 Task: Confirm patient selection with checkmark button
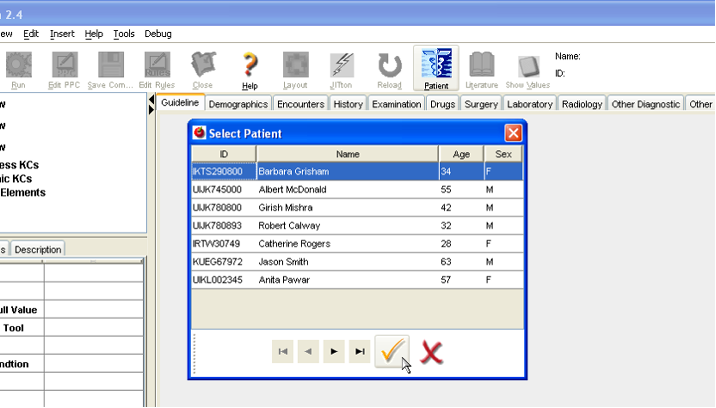392,351
